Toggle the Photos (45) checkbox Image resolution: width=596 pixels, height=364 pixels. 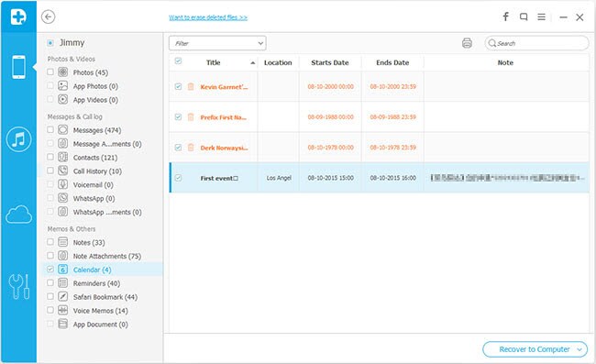pos(50,72)
